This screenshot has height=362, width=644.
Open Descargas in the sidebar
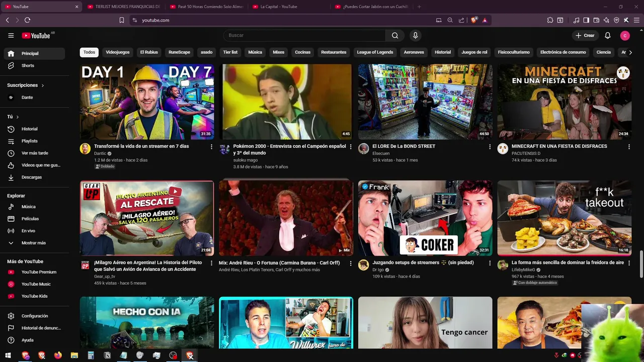34,177
